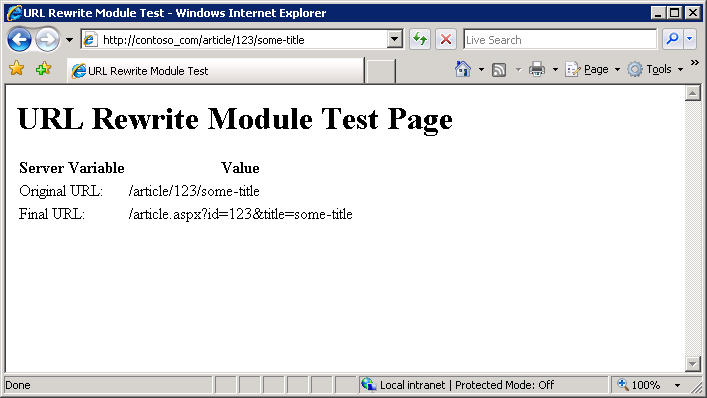
Task: Click the Original URL label
Action: click(61, 191)
